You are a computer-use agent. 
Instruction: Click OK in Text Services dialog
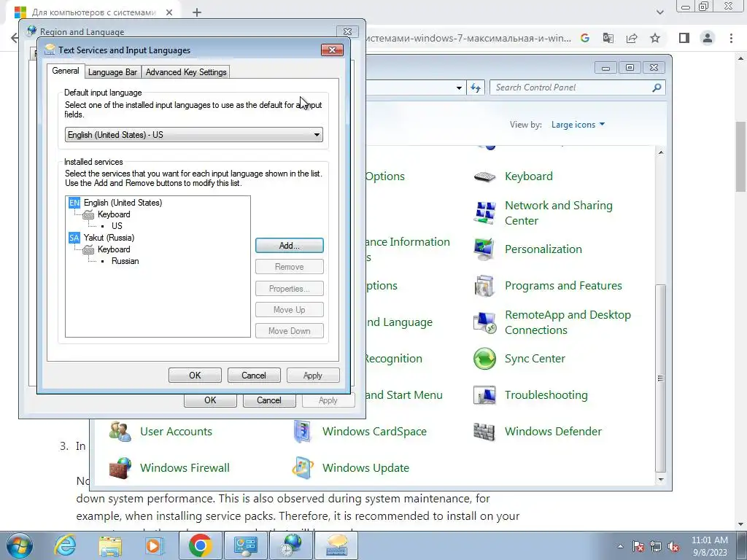pos(195,376)
